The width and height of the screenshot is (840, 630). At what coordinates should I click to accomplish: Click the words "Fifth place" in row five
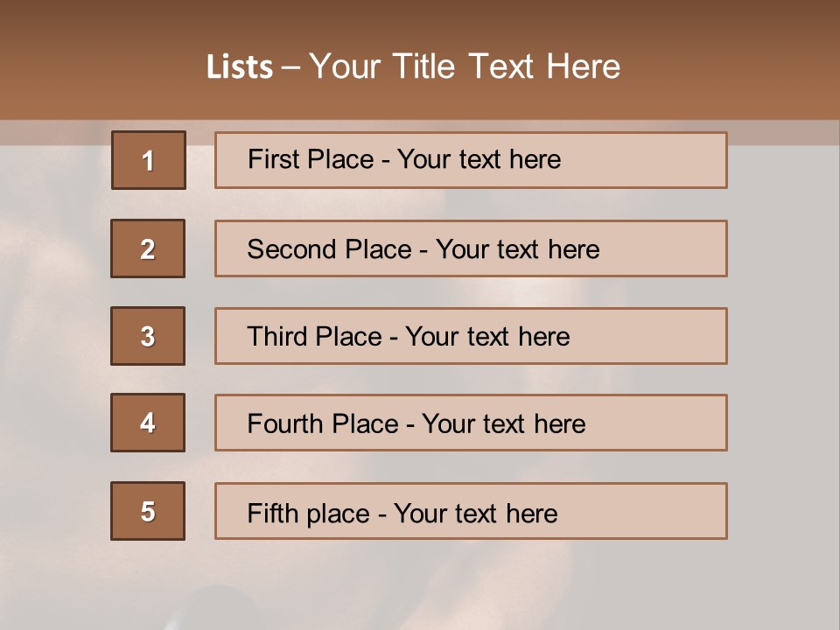[308, 513]
